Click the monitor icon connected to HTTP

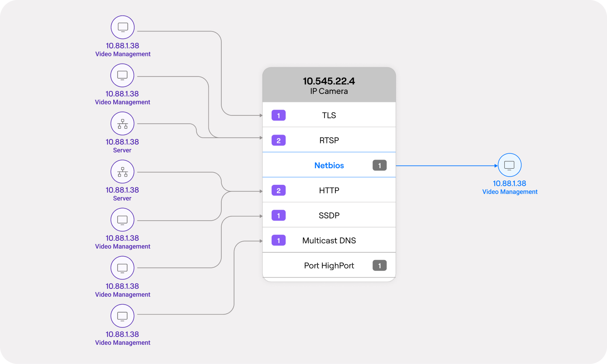point(122,219)
